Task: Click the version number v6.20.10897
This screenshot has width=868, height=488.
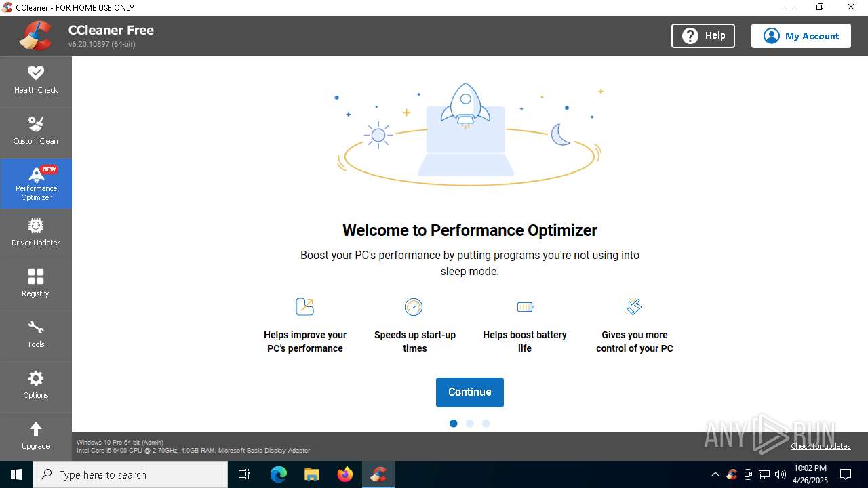Action: (x=102, y=44)
